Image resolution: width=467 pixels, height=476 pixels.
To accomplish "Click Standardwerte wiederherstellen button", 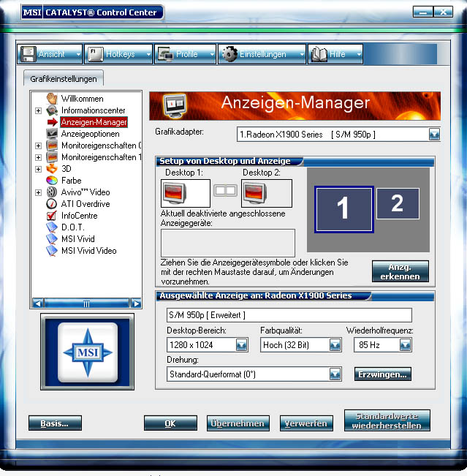I will point(387,420).
